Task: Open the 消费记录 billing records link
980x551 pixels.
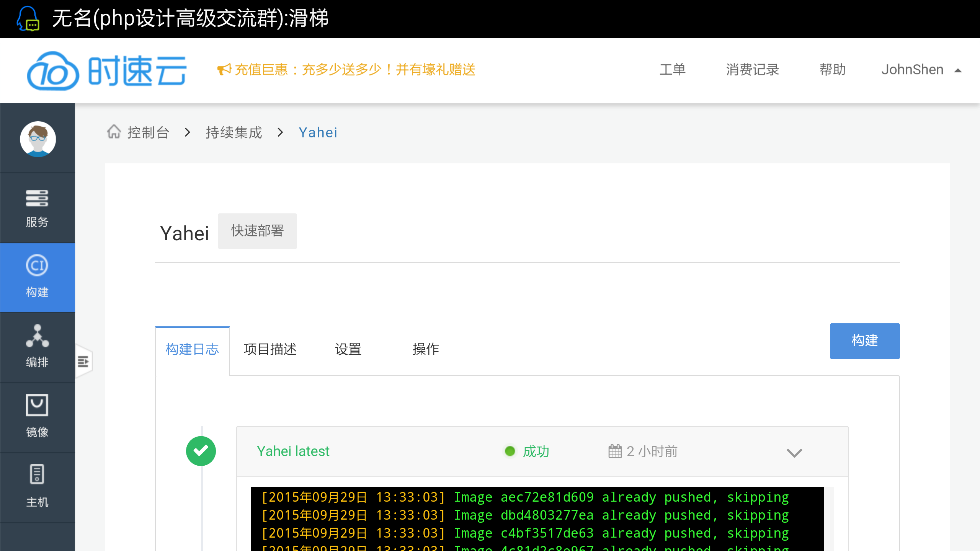Action: (x=753, y=70)
